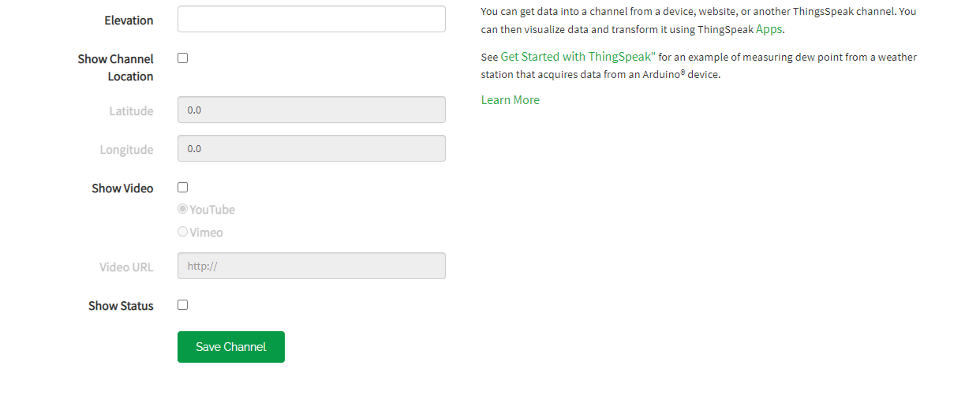
Task: Click the Longitude input field
Action: tap(311, 148)
